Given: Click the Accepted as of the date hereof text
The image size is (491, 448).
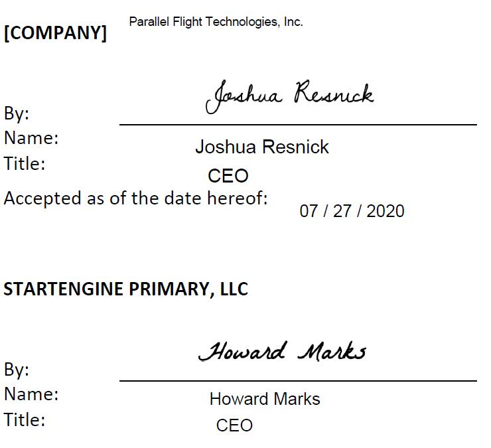Looking at the screenshot, I should pyautogui.click(x=136, y=198).
